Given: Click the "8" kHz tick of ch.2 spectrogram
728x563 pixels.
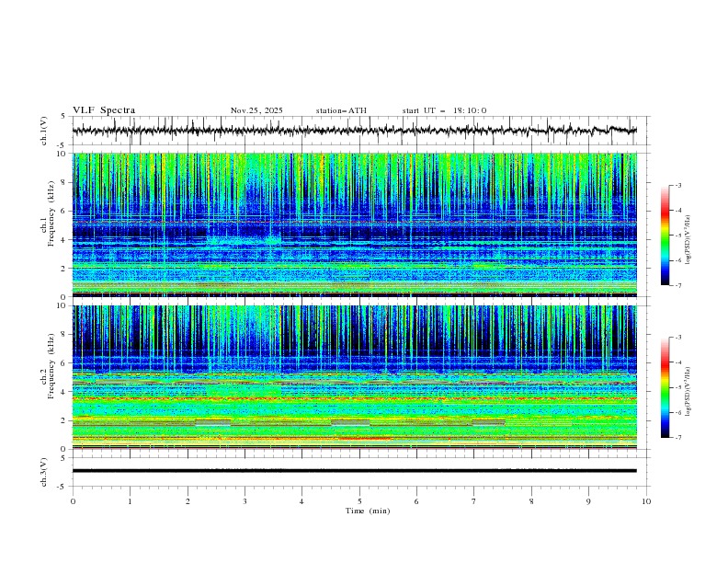Looking at the screenshot, I should point(64,335).
